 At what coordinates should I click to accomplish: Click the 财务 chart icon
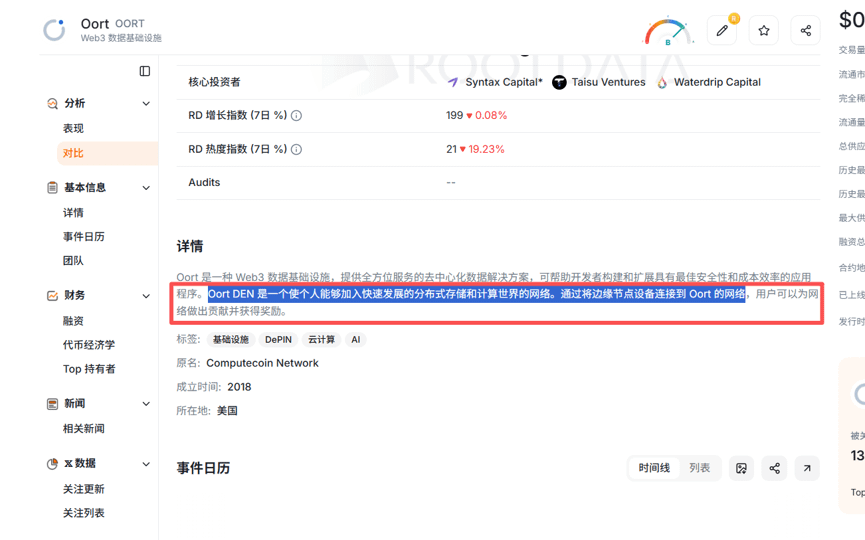[x=52, y=296]
